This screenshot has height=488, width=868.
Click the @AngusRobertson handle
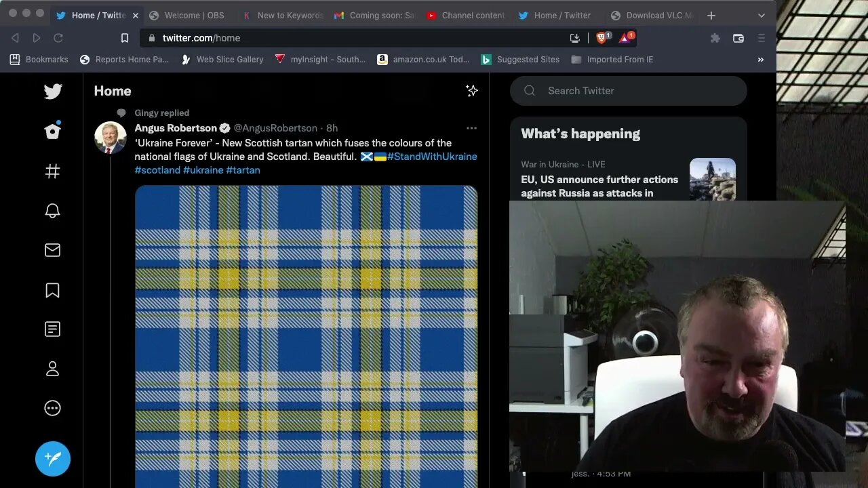(275, 128)
